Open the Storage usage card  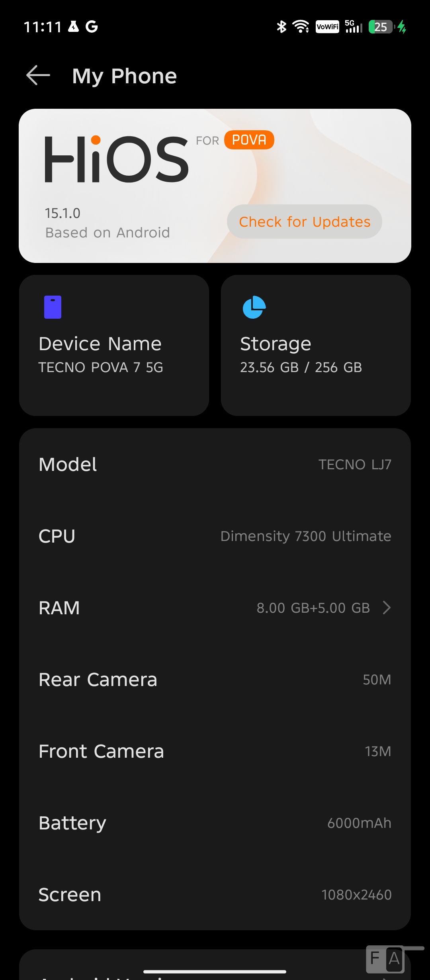click(x=315, y=345)
